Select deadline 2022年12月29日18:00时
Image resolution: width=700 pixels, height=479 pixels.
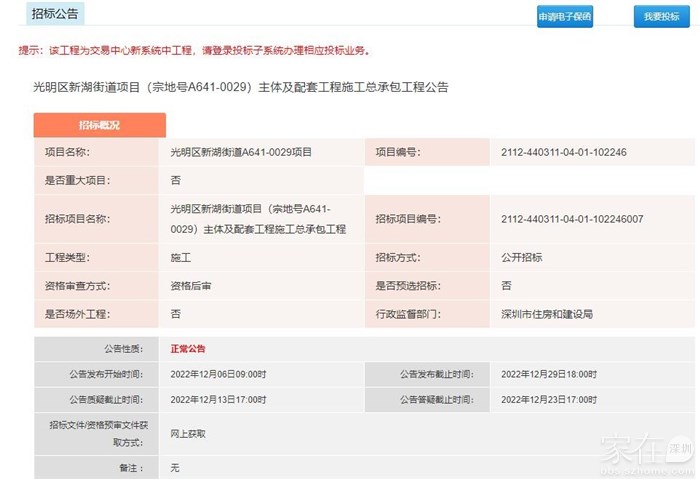(549, 374)
